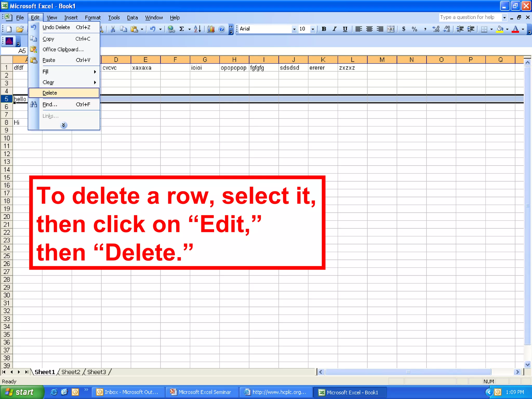Click the Merge and Center icon
Viewport: 532px width, 399px height.
391,29
